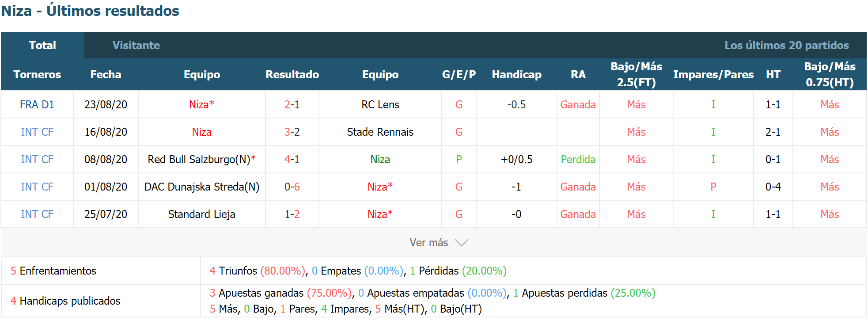Expand results with Ver más chevron
This screenshot has width=868, height=321.
click(x=461, y=243)
